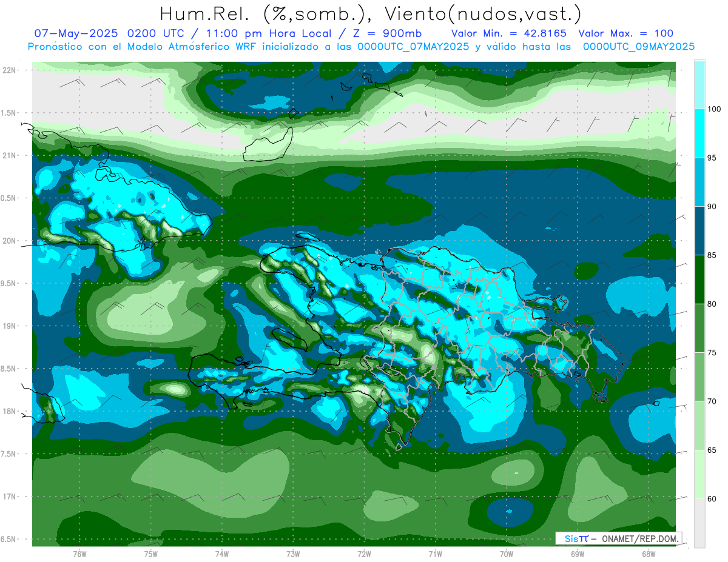Click the cyan 95–100 legend color band
This screenshot has height=562, width=728.
click(x=699, y=133)
